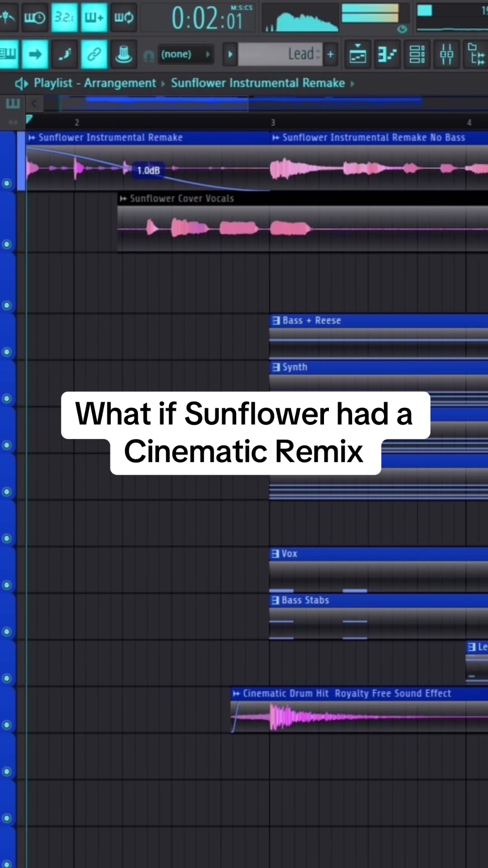Toggle the wait-for-input recording button
This screenshot has height=868, width=488.
click(x=34, y=17)
